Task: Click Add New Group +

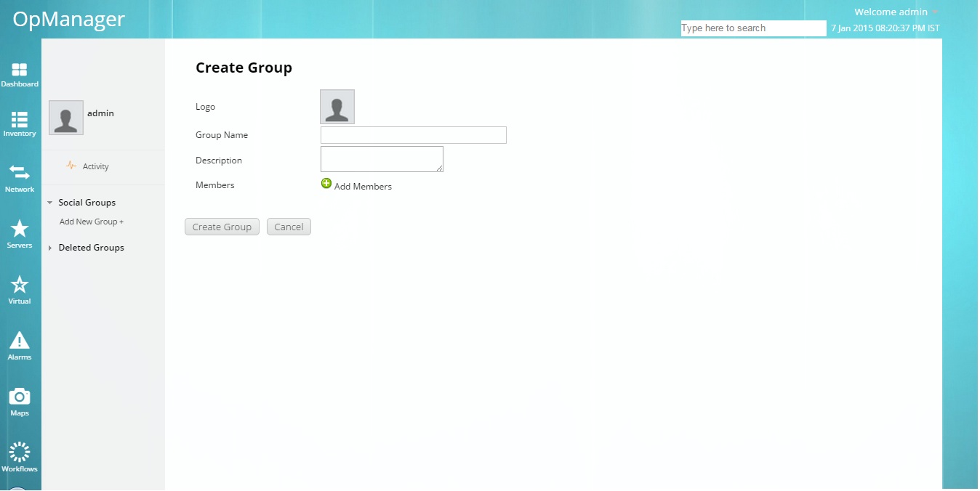Action: (90, 222)
